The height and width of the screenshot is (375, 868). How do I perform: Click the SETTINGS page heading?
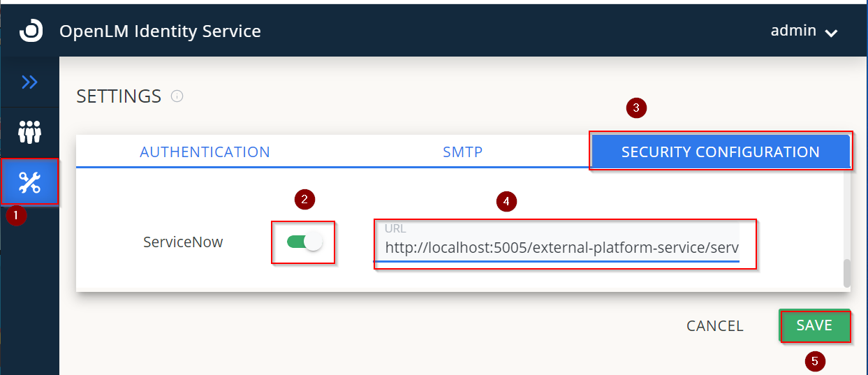point(119,96)
